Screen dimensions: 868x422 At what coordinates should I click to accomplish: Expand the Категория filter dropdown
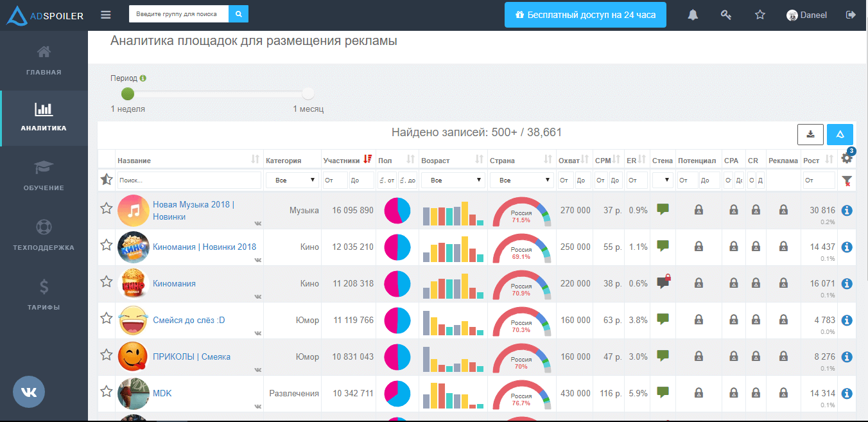click(292, 180)
